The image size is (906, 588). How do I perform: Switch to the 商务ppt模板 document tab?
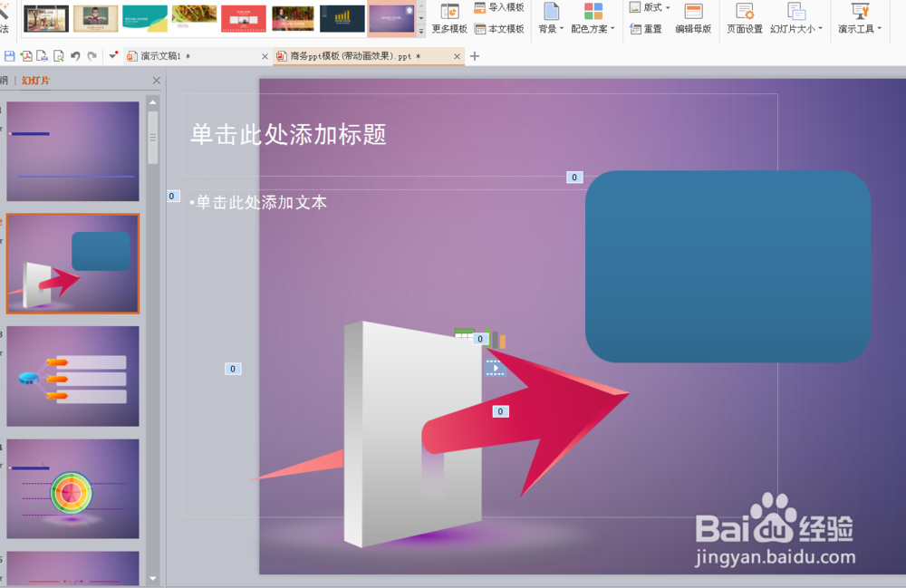pyautogui.click(x=353, y=55)
